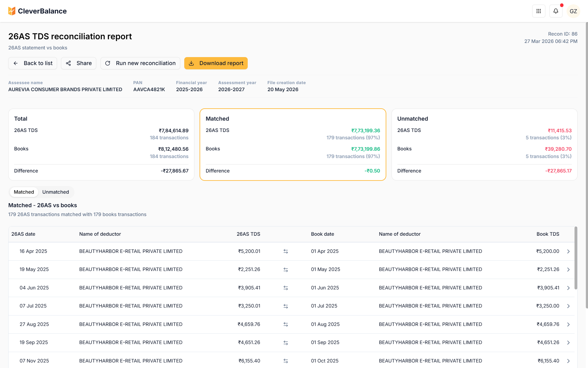The image size is (588, 368).
Task: Select the Matched tab
Action: 24,192
